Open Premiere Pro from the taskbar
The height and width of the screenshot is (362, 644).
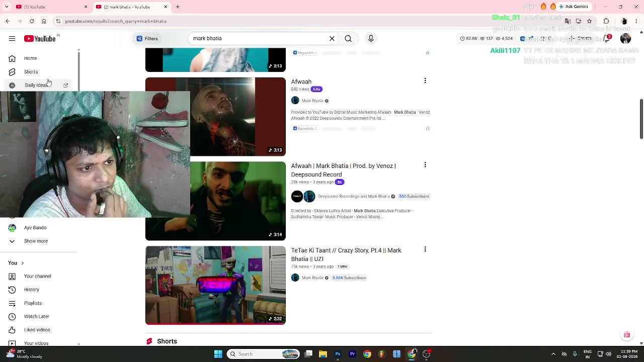click(352, 354)
